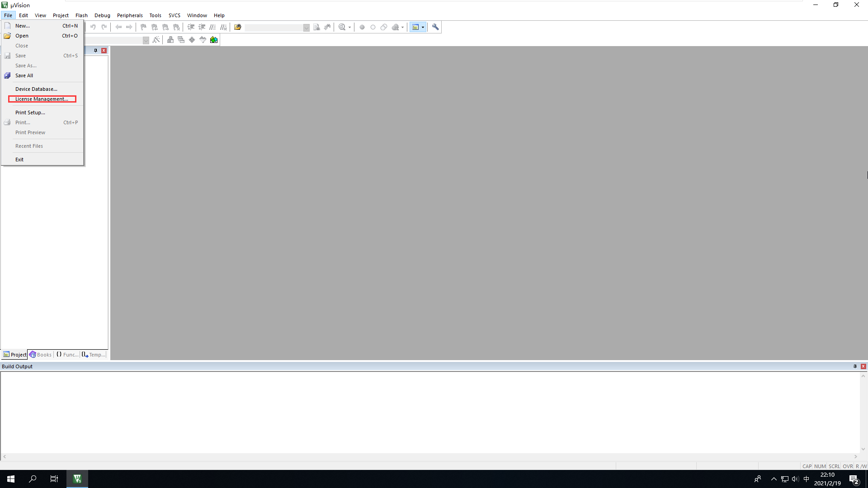Open Pack Installer icon
Screen dimensions: 868x488
click(214, 40)
